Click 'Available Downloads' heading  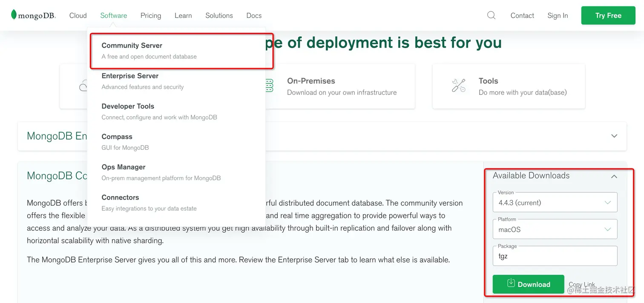point(531,175)
